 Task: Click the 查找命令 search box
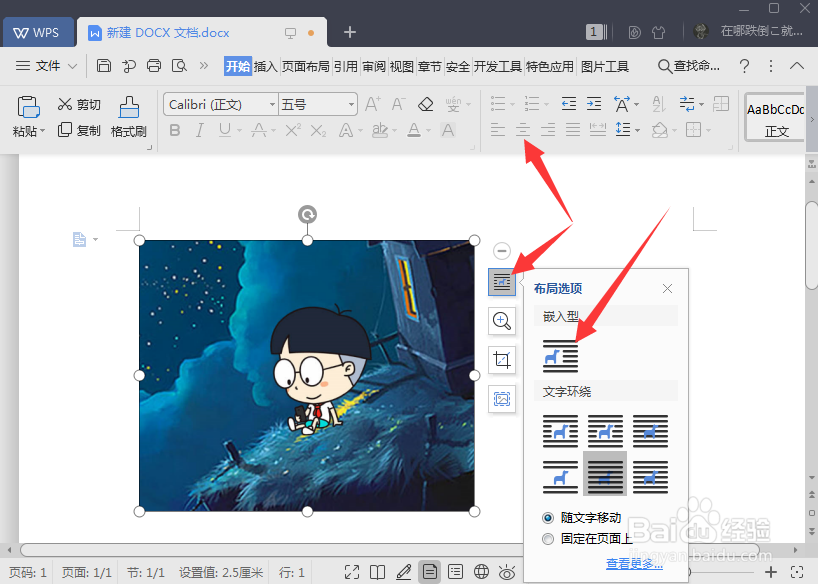[x=689, y=66]
